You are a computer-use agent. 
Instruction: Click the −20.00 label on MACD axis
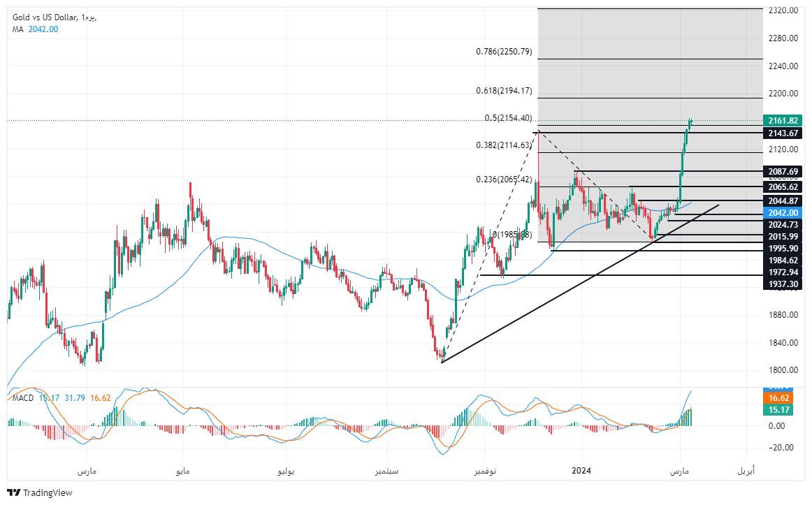[781, 448]
